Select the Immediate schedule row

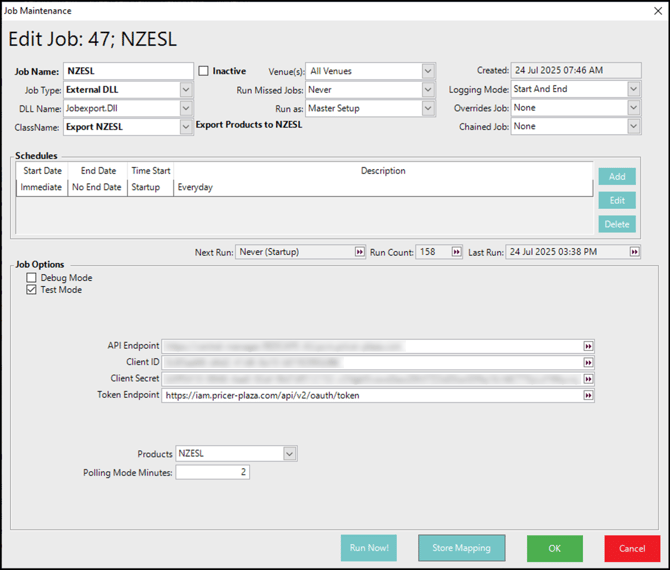coord(42,187)
